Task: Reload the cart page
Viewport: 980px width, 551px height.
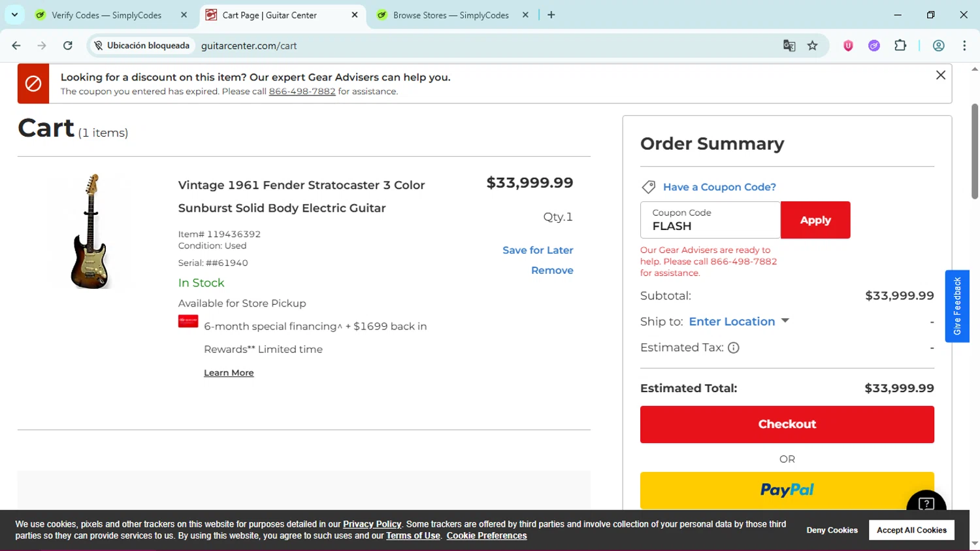Action: pos(68,46)
